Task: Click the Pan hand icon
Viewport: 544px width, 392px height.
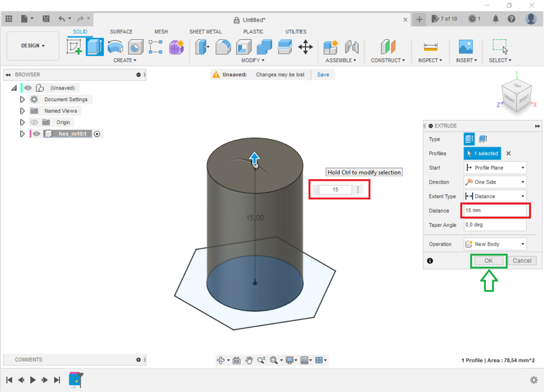Action: pyautogui.click(x=249, y=360)
